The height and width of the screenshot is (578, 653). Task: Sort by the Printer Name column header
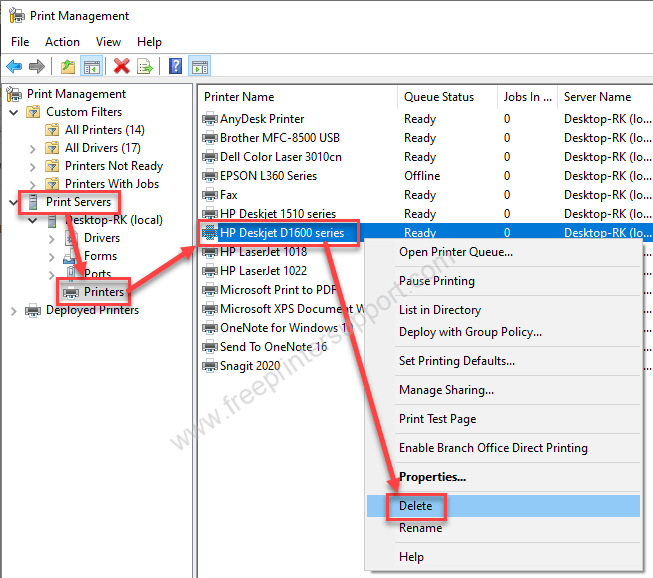coord(297,97)
